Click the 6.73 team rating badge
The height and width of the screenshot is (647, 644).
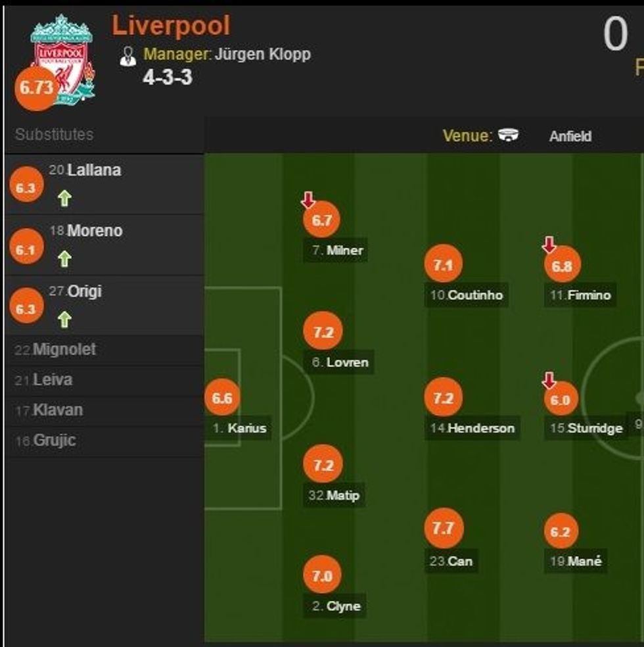tap(35, 87)
